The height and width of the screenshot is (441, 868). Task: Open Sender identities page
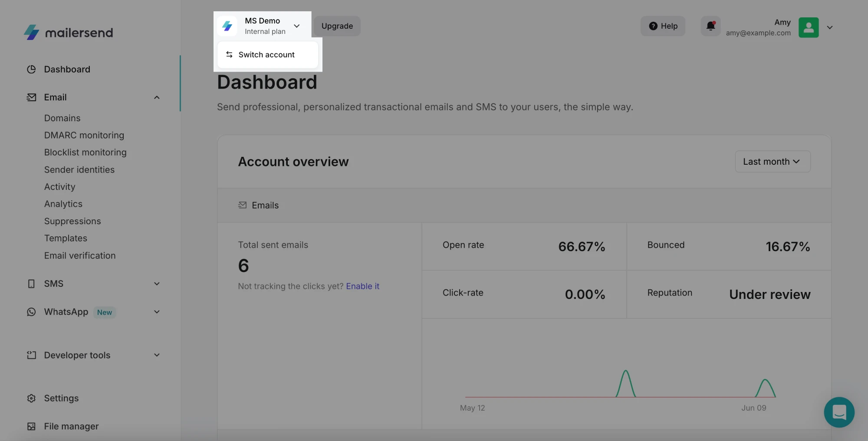coord(79,170)
